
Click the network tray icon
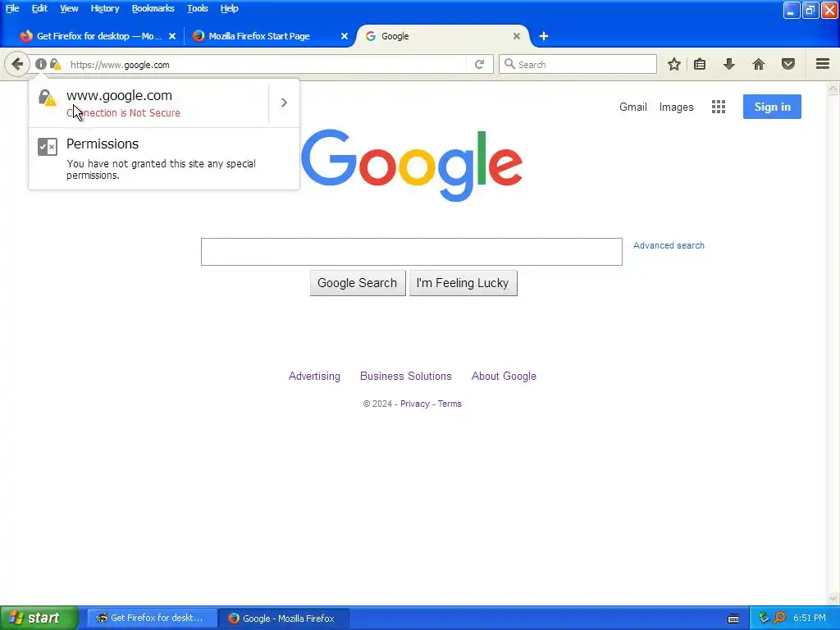click(x=764, y=618)
